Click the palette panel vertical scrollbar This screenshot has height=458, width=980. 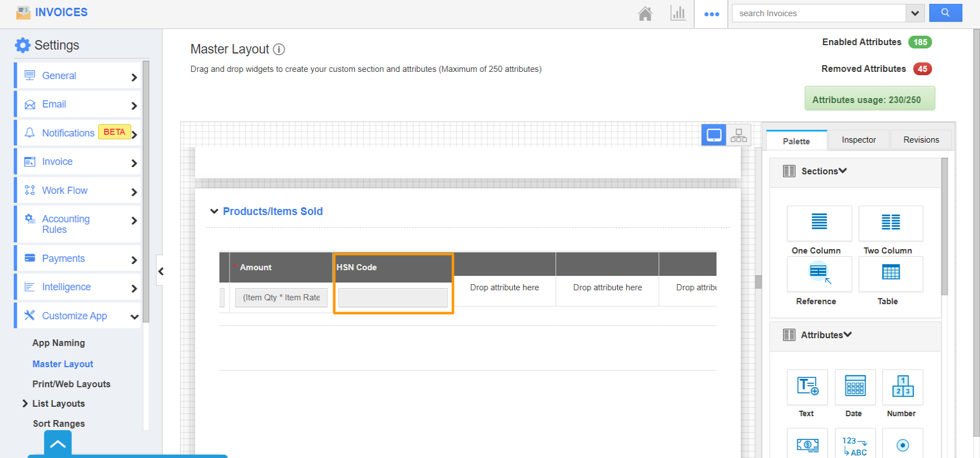tap(944, 228)
